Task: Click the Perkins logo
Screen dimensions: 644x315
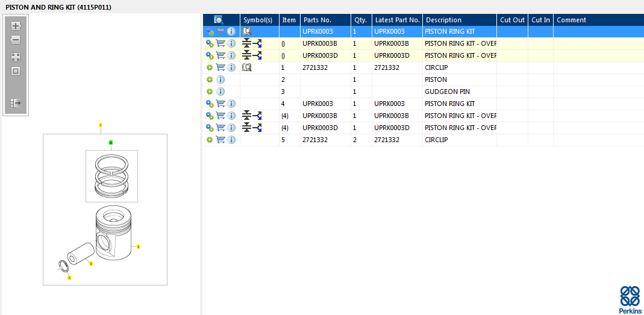Action: [x=630, y=299]
